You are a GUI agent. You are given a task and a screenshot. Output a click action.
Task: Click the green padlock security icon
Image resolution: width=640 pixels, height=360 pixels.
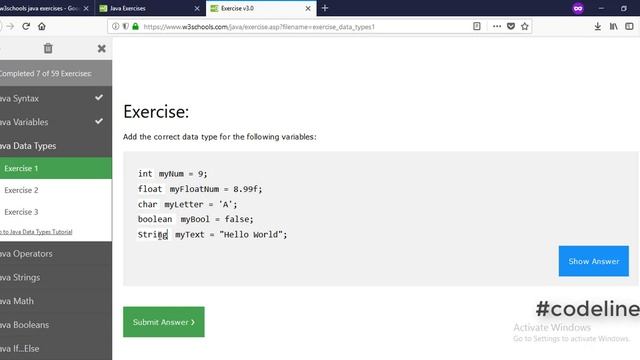[136, 27]
